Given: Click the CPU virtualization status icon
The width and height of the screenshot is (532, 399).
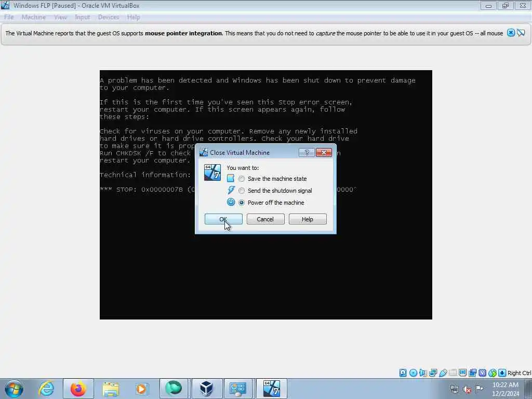Looking at the screenshot, I should tap(482, 373).
